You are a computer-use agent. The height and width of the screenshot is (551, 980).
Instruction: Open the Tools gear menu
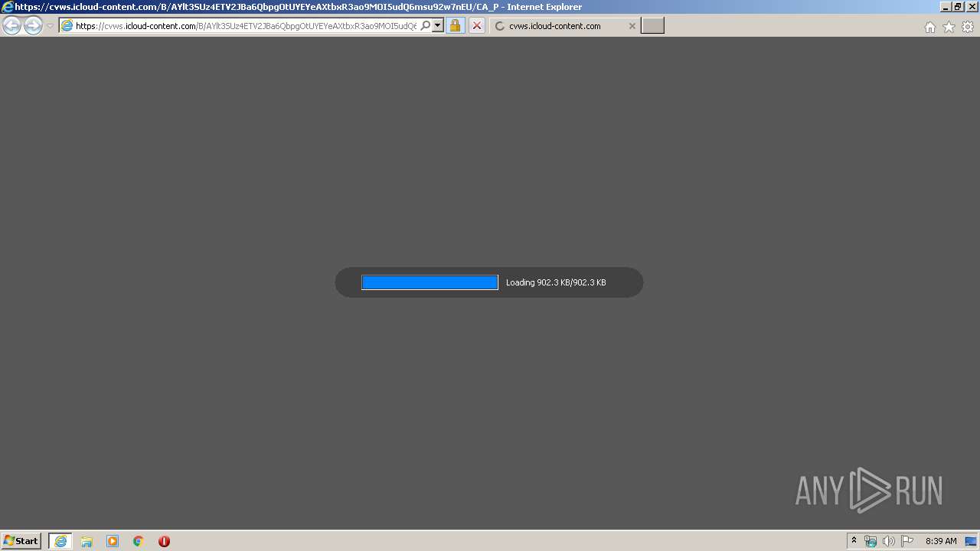968,27
